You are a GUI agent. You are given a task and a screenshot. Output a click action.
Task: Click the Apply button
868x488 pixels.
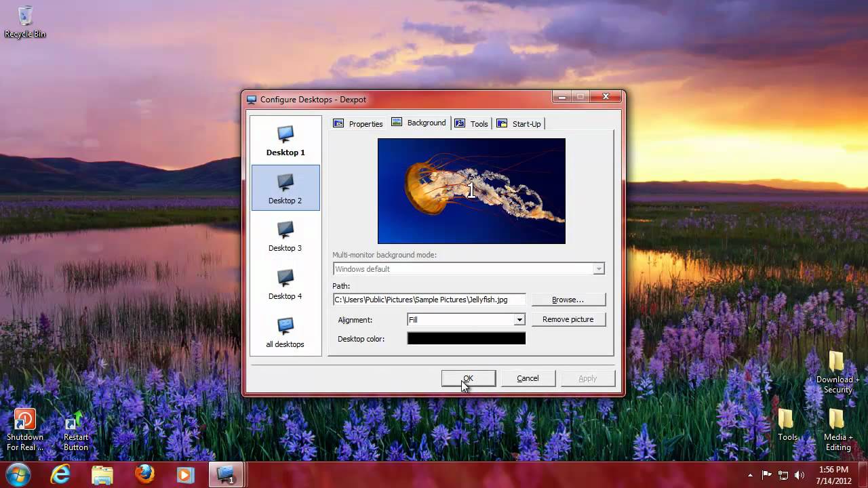tap(588, 378)
